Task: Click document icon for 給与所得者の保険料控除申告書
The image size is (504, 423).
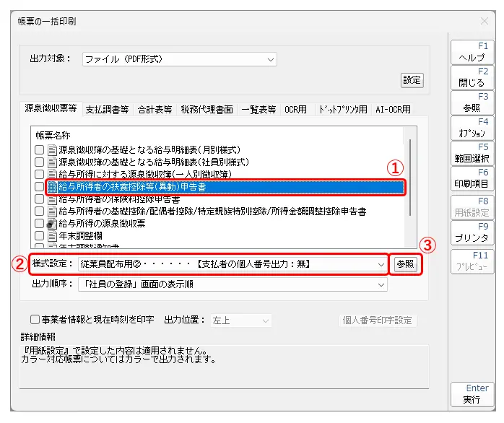Action: (52, 199)
